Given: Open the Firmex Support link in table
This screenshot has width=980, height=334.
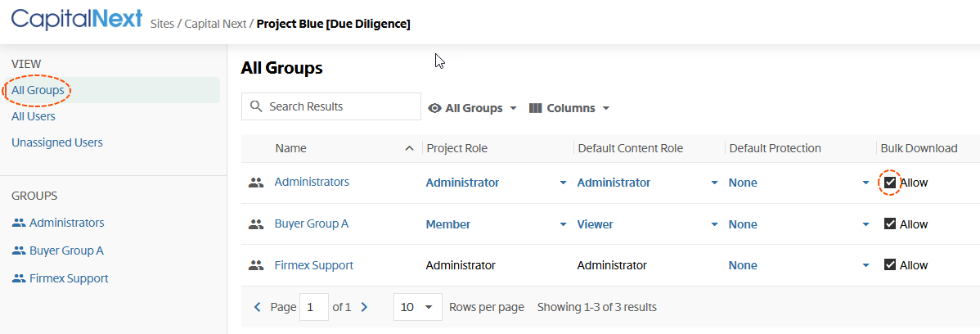Looking at the screenshot, I should pos(314,265).
